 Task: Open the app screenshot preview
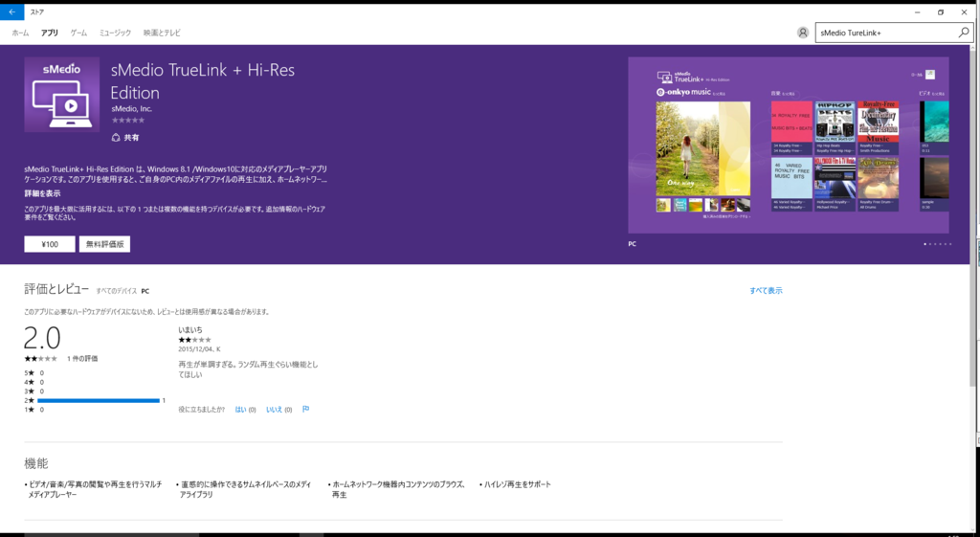789,145
